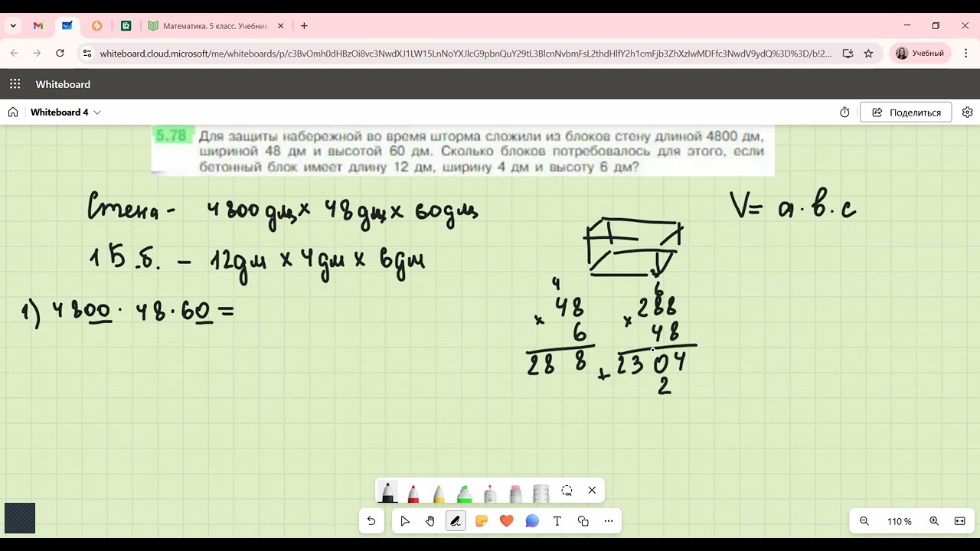Screen dimensions: 980x551
Task: Go back in browser history
Action: (x=14, y=54)
